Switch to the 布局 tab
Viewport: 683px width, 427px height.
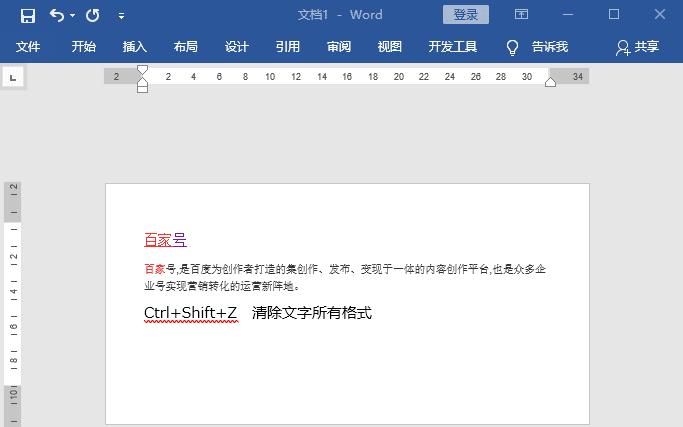[186, 47]
